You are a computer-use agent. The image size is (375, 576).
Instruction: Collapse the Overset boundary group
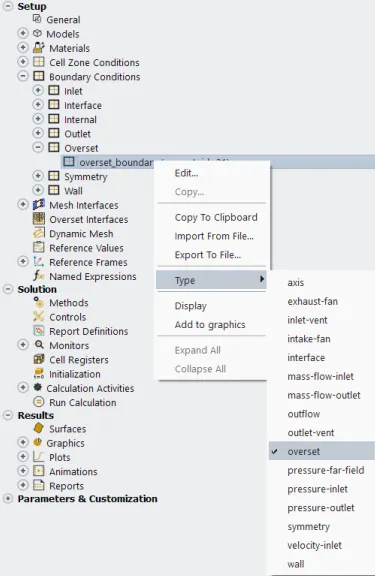click(38, 147)
